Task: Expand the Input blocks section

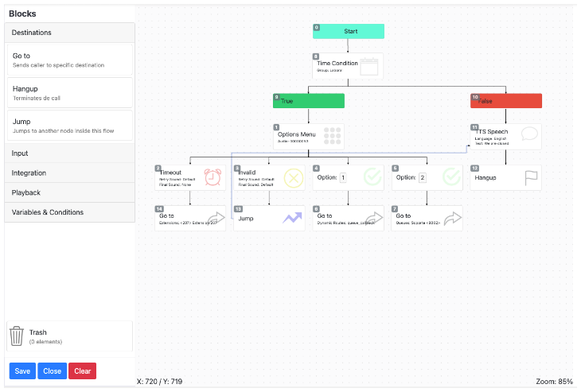Action: pyautogui.click(x=70, y=153)
